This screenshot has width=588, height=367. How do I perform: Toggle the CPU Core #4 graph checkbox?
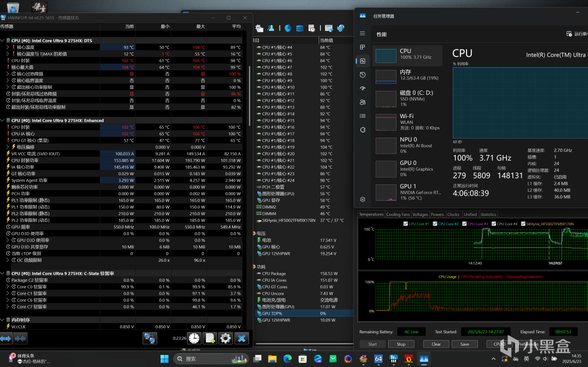pyautogui.click(x=494, y=224)
